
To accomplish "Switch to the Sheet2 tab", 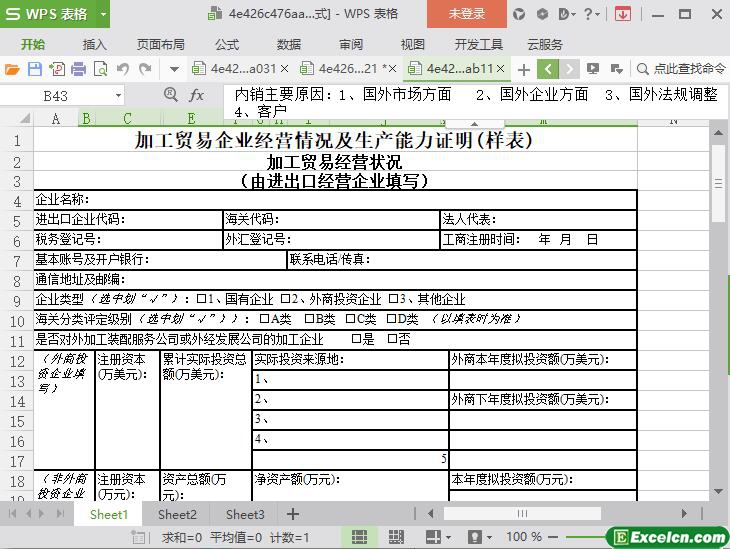I will [177, 514].
